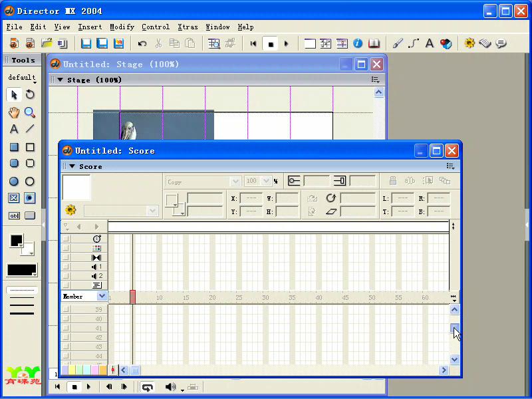Mute sound channel 2

click(66, 275)
